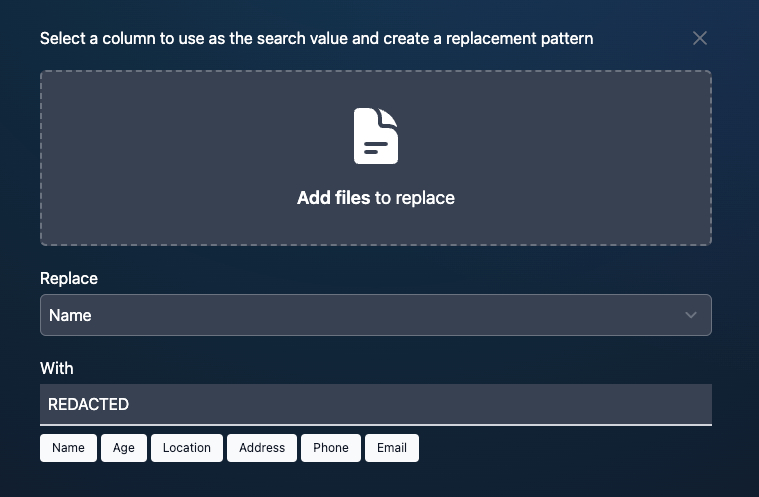759x497 pixels.
Task: Choose the Email chip button
Action: [x=392, y=448]
